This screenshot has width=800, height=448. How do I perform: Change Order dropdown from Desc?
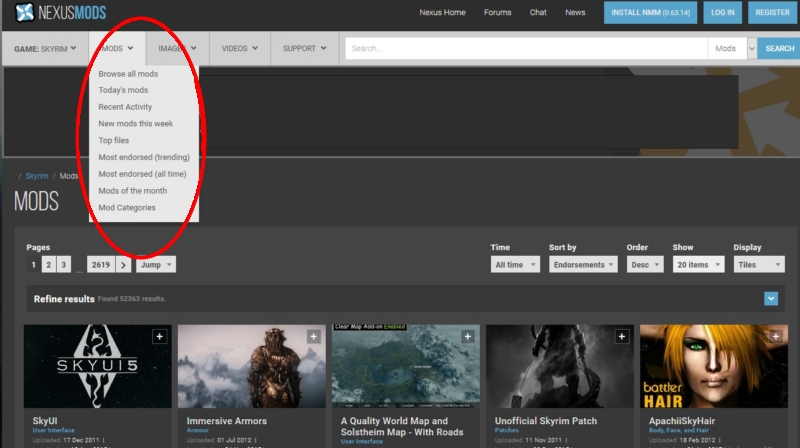point(645,265)
